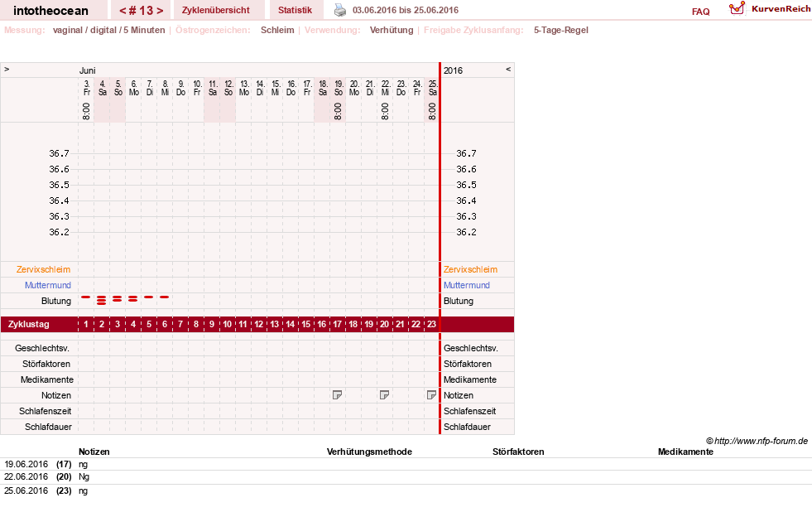Viewport: 812px width, 517px height.
Task: Click the bleeding mark on cycle day 1
Action: tap(86, 297)
